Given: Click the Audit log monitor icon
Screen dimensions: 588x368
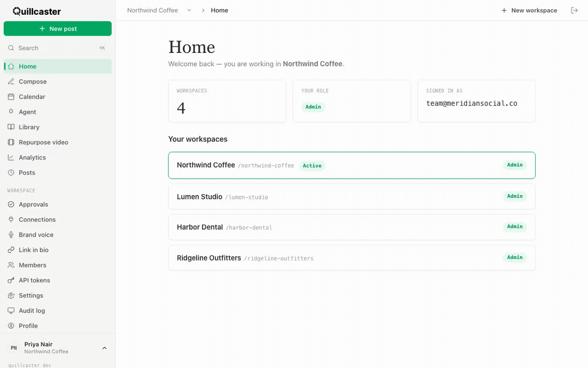Looking at the screenshot, I should coord(11,311).
